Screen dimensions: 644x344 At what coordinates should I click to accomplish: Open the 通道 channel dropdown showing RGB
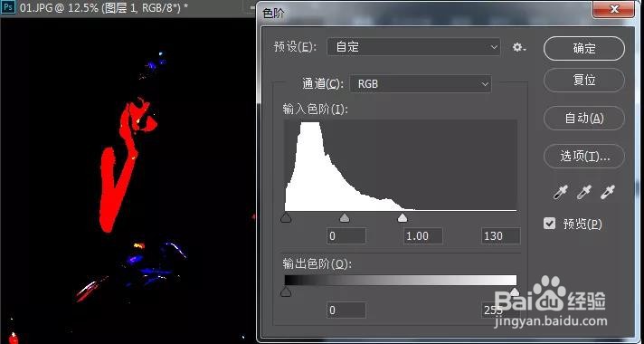click(x=421, y=84)
